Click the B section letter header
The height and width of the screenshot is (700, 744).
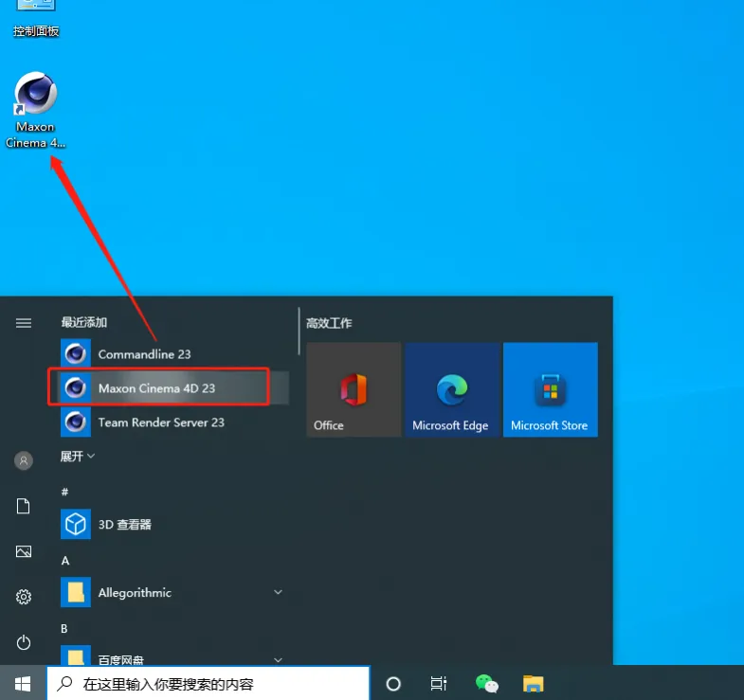(64, 628)
